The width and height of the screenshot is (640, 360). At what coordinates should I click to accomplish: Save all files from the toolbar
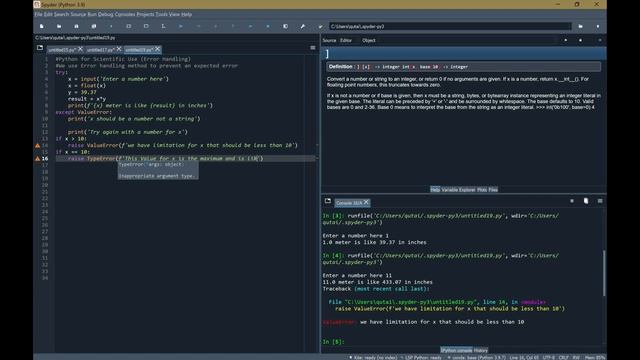click(94, 26)
